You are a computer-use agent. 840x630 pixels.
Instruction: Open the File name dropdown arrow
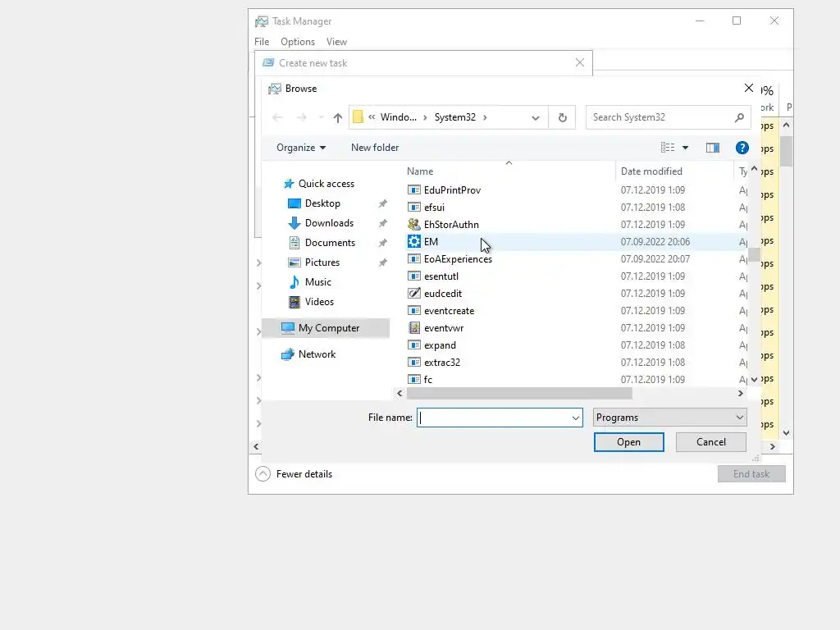tap(575, 418)
